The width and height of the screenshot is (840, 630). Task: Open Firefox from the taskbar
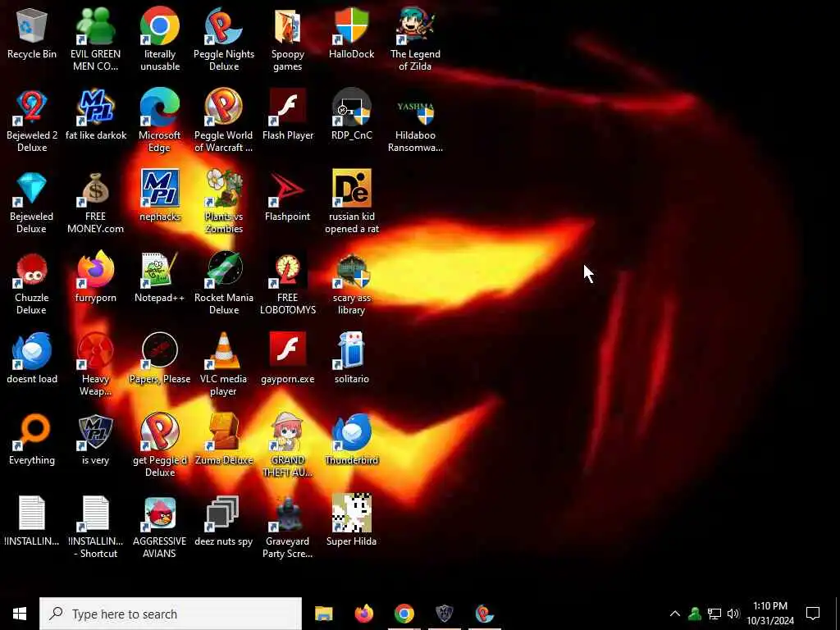click(363, 614)
